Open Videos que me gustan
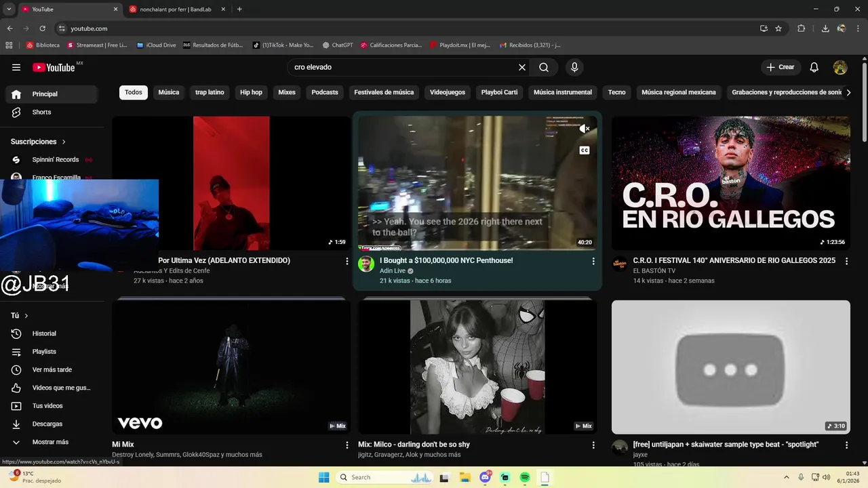The height and width of the screenshot is (488, 868). point(52,388)
